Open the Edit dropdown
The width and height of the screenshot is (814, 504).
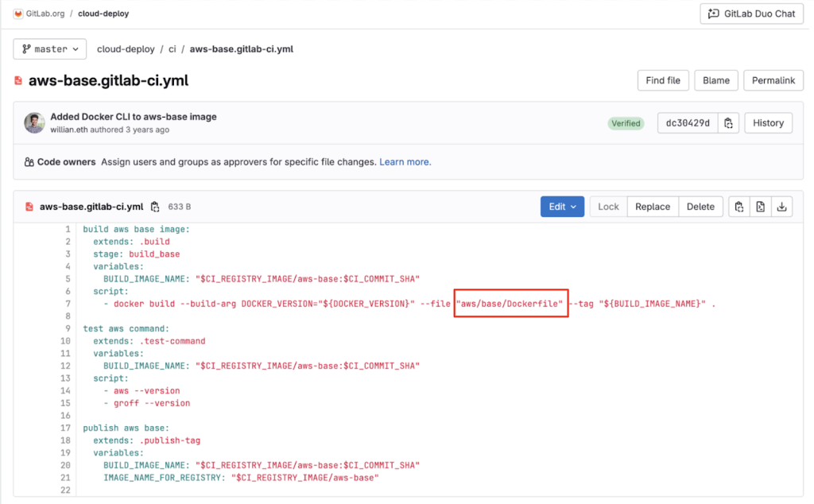pyautogui.click(x=562, y=206)
